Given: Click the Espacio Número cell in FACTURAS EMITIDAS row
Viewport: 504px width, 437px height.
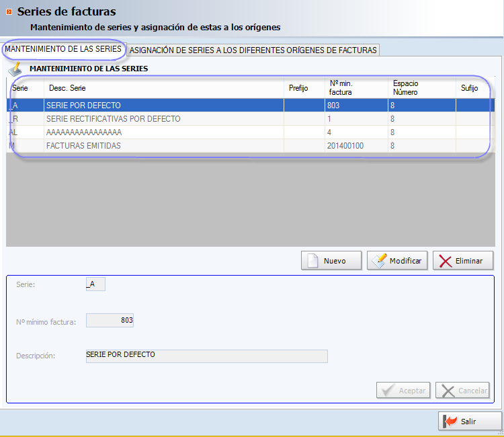Looking at the screenshot, I should (x=422, y=146).
